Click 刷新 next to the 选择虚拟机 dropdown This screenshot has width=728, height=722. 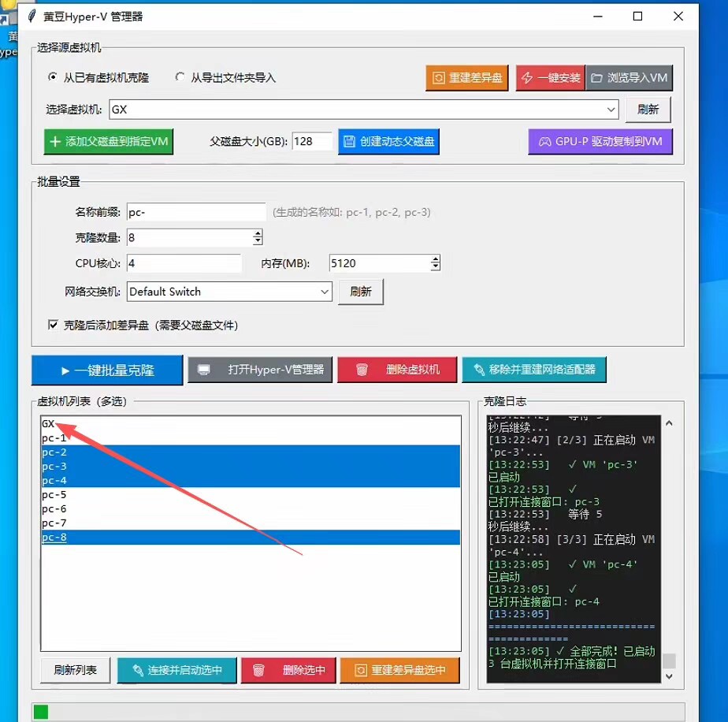(x=648, y=110)
